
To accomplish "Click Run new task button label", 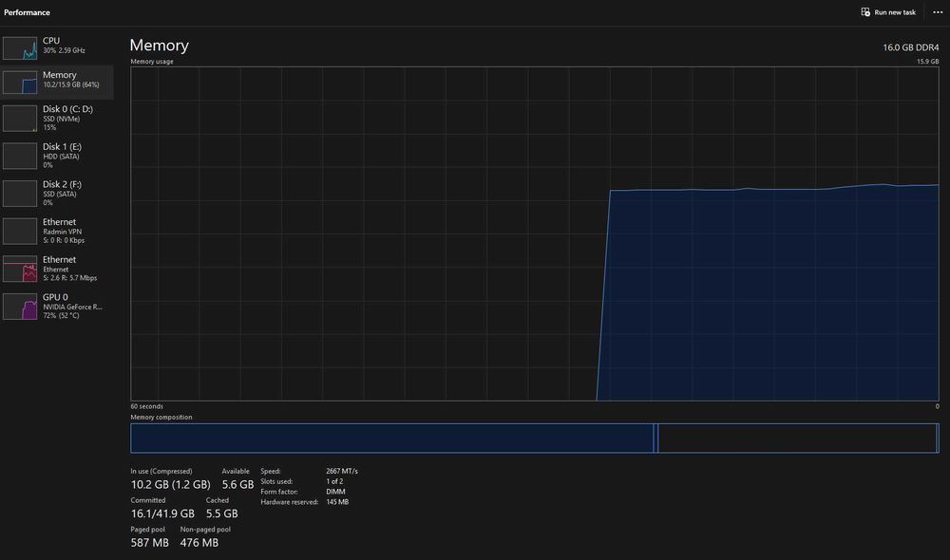I will 895,12.
